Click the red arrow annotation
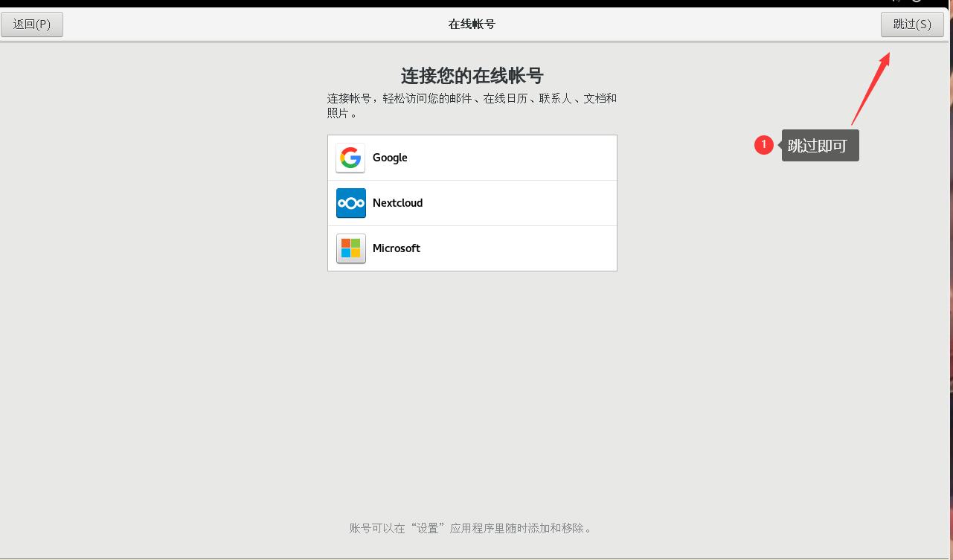 (x=870, y=89)
